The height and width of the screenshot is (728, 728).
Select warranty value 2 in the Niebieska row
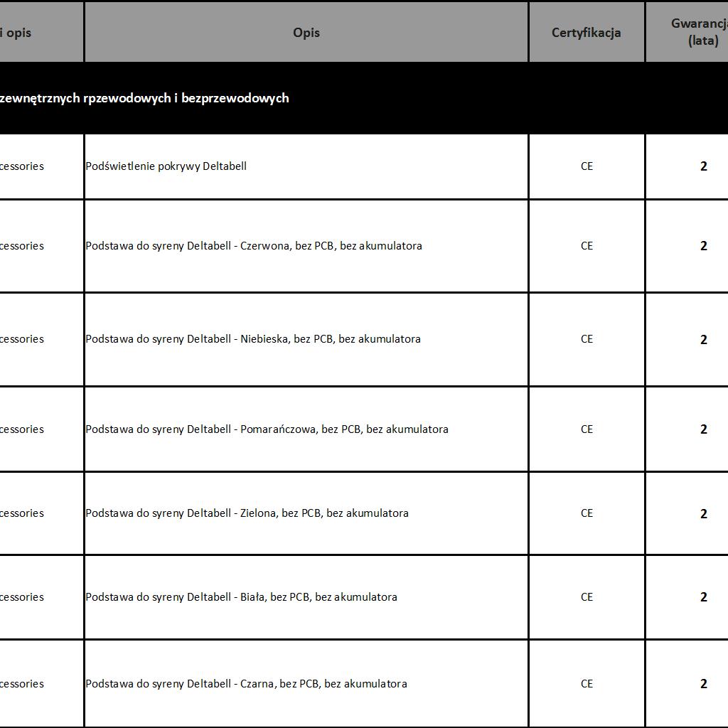pos(687,339)
